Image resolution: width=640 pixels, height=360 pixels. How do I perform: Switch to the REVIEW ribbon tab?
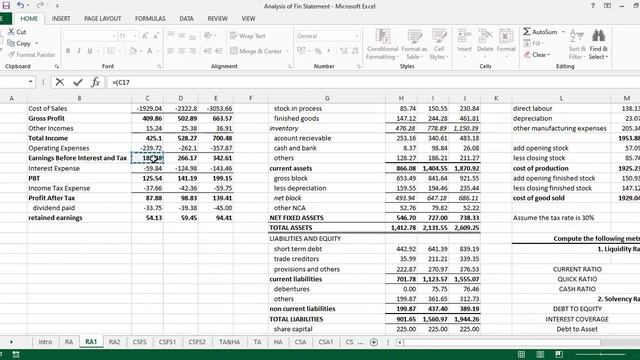coord(217,19)
